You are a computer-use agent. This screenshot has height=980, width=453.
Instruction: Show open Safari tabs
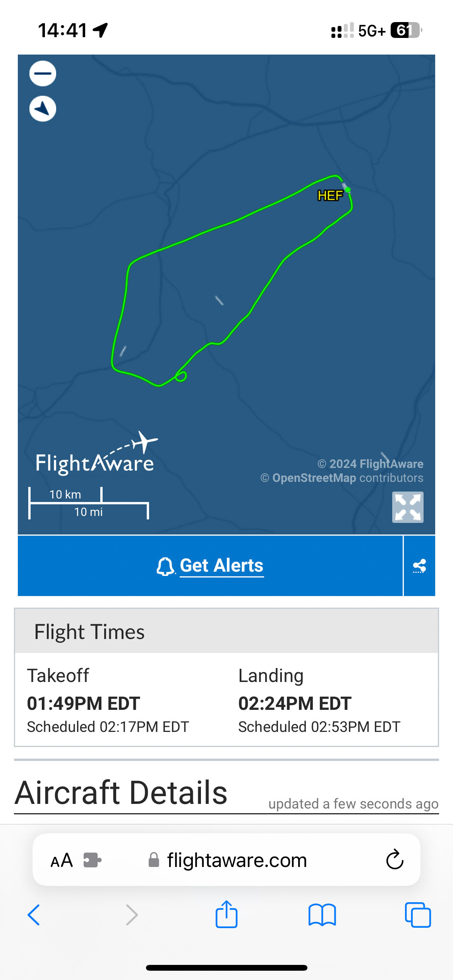point(417,915)
